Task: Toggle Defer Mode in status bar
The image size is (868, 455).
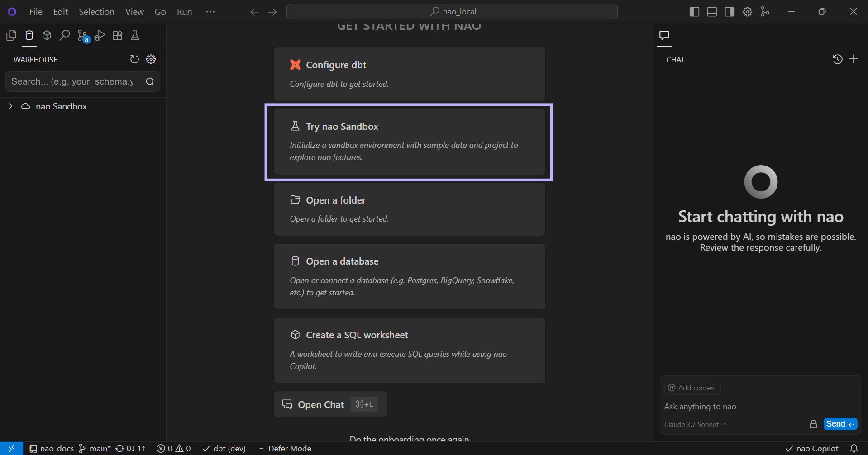Action: coord(285,448)
